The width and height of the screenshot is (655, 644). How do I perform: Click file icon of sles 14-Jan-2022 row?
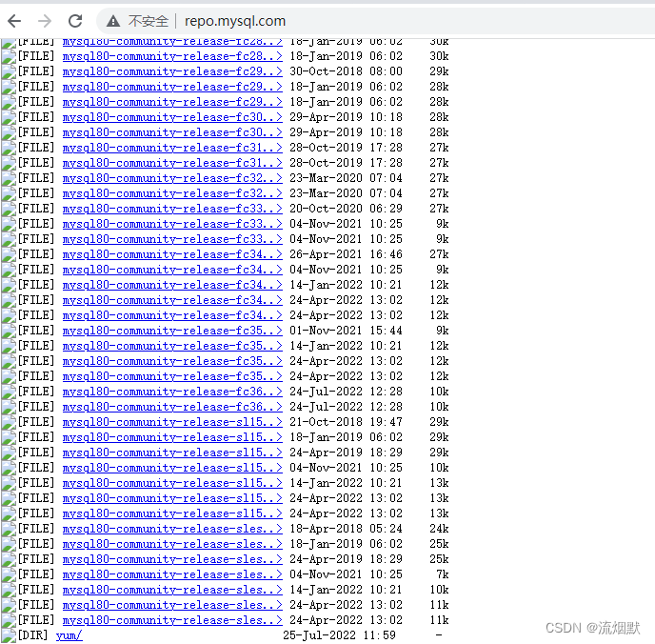[9, 590]
